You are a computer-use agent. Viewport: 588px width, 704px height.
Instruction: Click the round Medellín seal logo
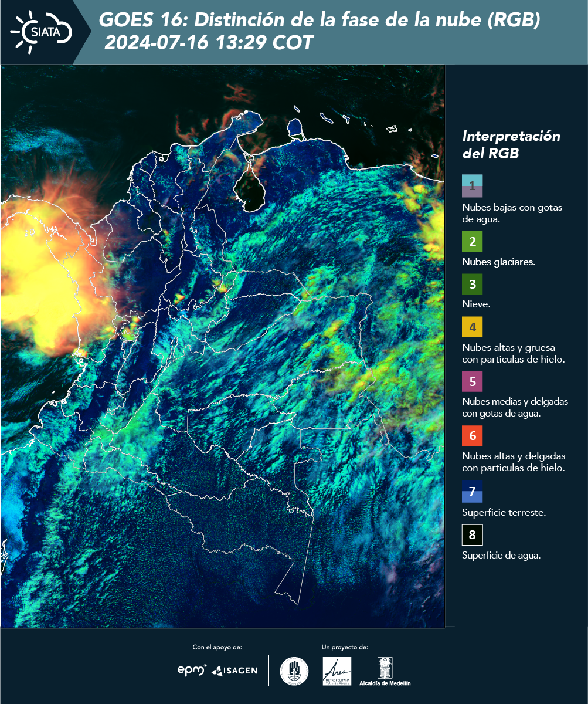point(294,671)
